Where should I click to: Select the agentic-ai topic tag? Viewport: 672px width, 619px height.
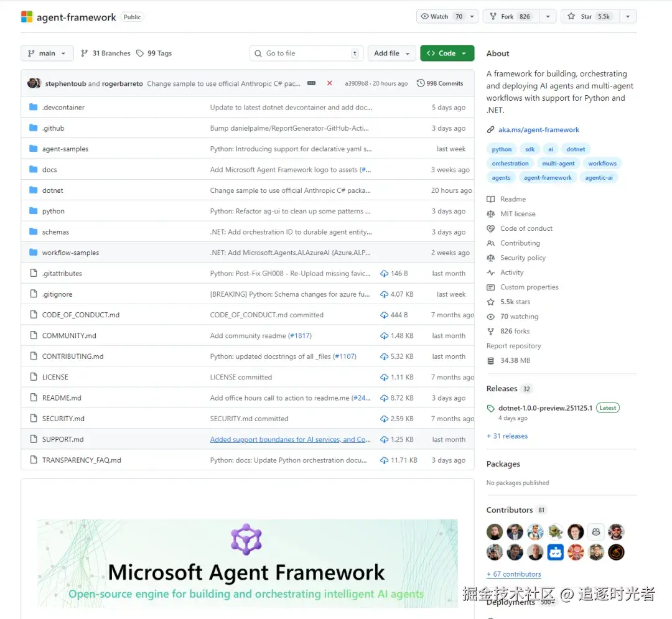(599, 177)
